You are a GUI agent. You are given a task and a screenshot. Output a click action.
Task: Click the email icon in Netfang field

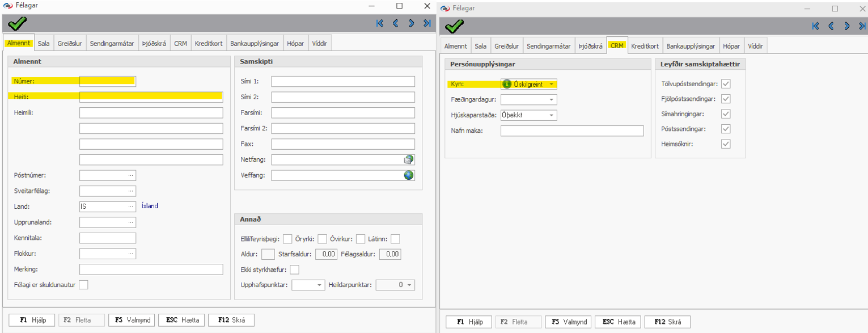(x=409, y=159)
